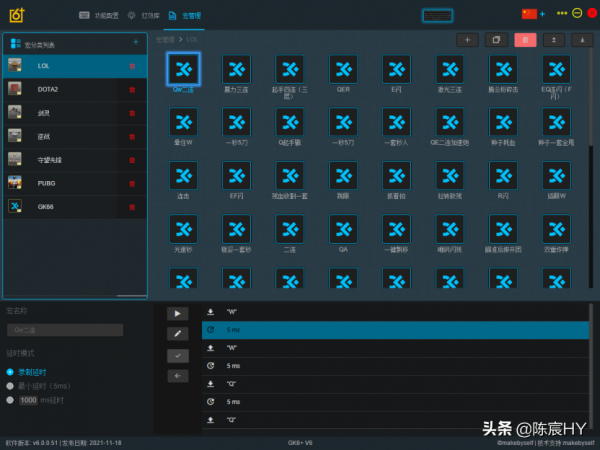Click the red delete macro button
This screenshot has width=600, height=450.
tap(524, 40)
